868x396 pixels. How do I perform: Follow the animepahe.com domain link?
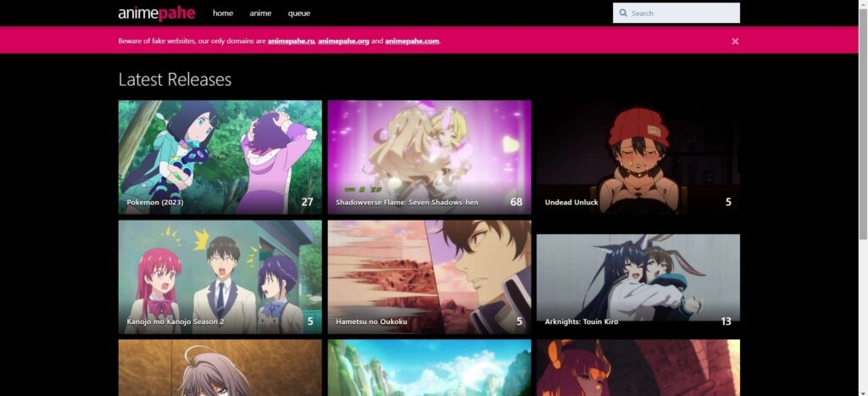point(412,41)
